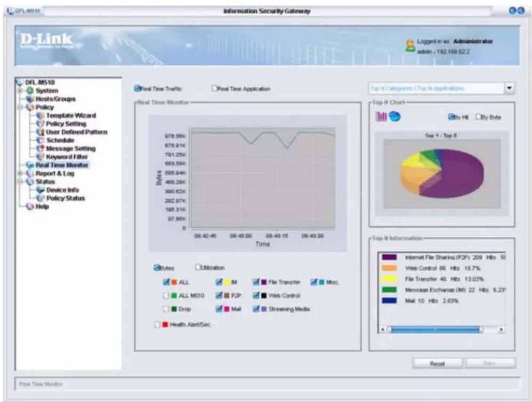Toggle the ALL traffic checkbox
The width and height of the screenshot is (532, 402).
point(166,282)
